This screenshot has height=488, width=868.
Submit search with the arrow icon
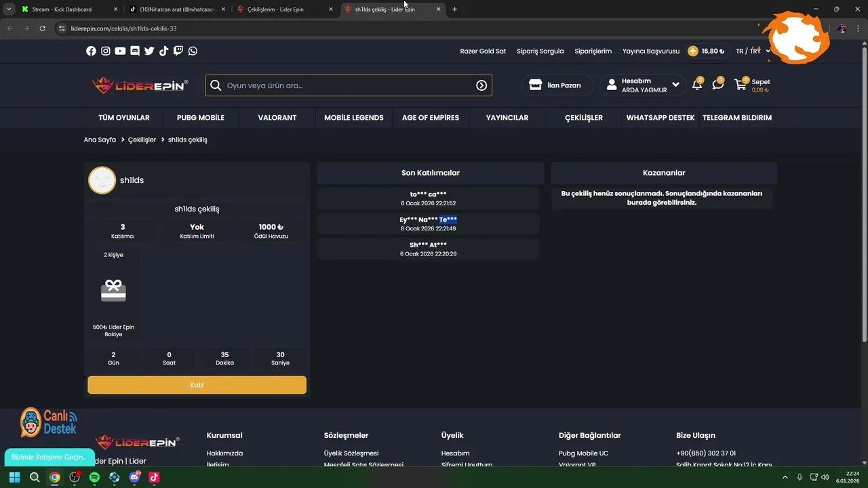481,85
